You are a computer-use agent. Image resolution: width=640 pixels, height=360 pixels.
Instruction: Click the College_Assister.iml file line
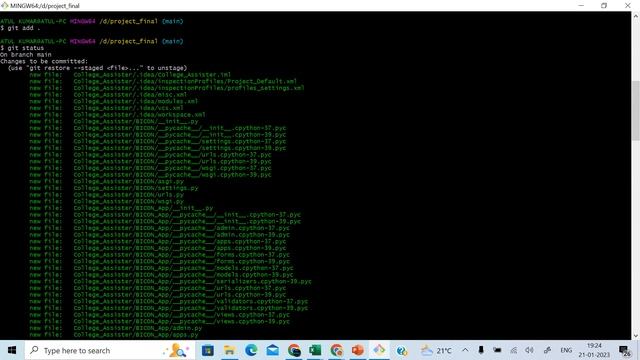pyautogui.click(x=130, y=74)
